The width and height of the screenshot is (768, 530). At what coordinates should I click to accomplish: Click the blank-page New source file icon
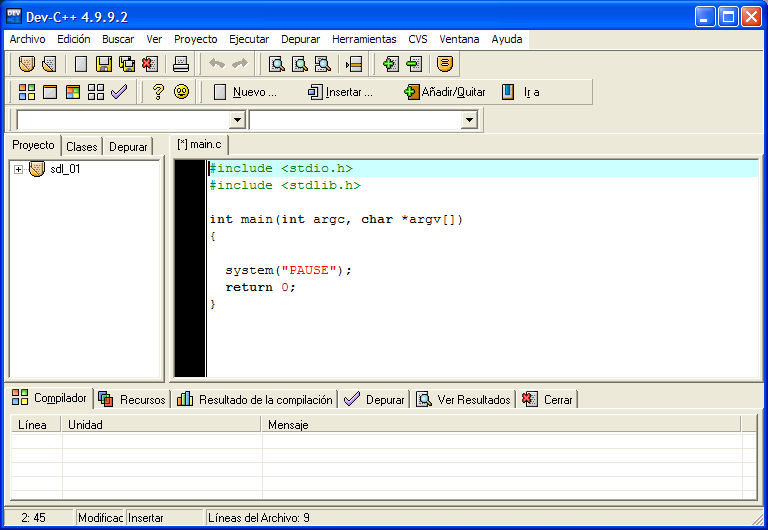click(81, 64)
